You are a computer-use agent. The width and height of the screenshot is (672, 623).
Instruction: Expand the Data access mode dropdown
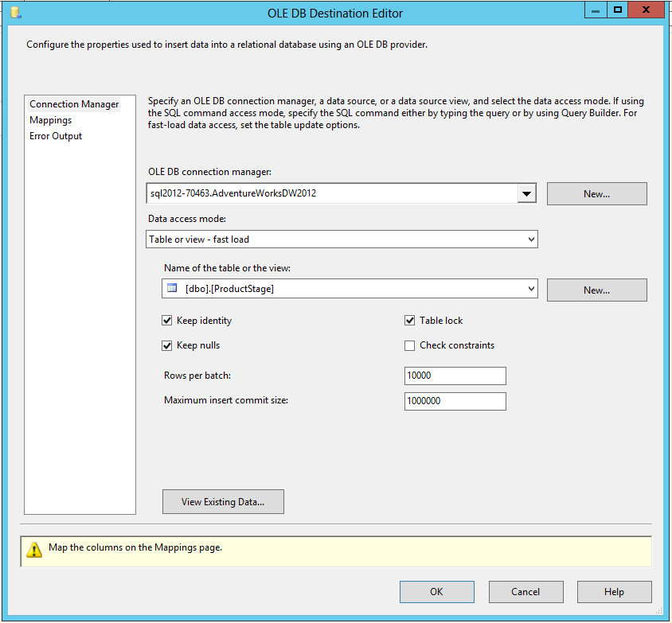tap(531, 239)
